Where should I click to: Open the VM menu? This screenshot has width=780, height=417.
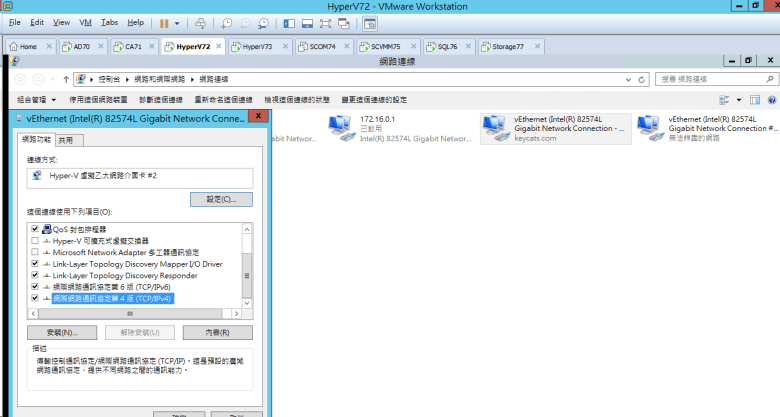tap(84, 22)
